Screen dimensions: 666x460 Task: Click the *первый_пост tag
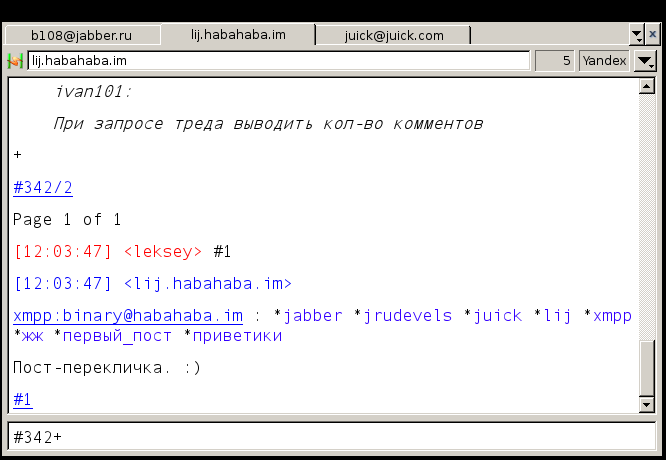pos(113,336)
